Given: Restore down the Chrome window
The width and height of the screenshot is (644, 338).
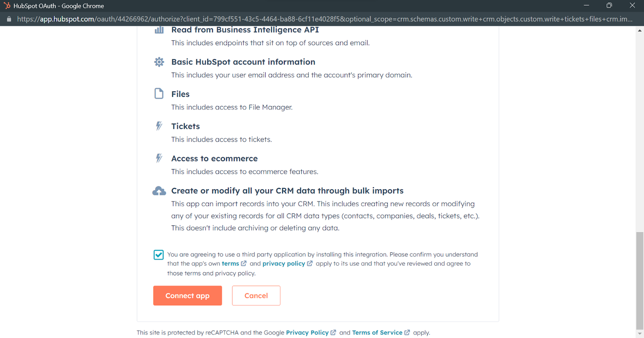Looking at the screenshot, I should (609, 6).
